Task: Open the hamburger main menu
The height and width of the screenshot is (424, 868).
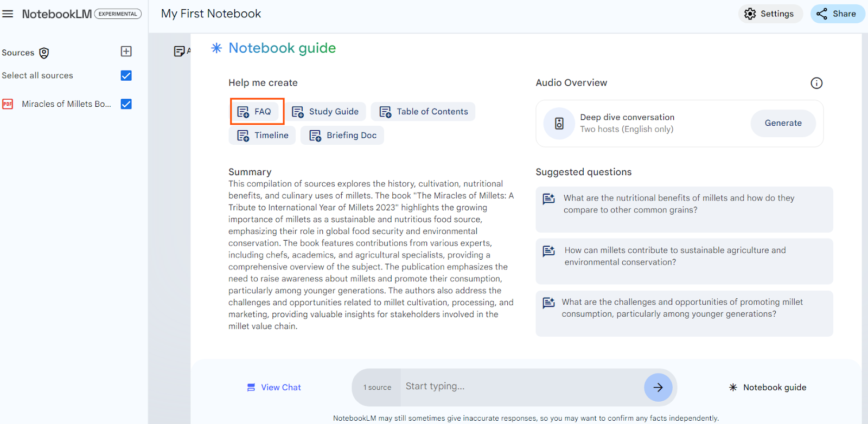Action: tap(8, 14)
